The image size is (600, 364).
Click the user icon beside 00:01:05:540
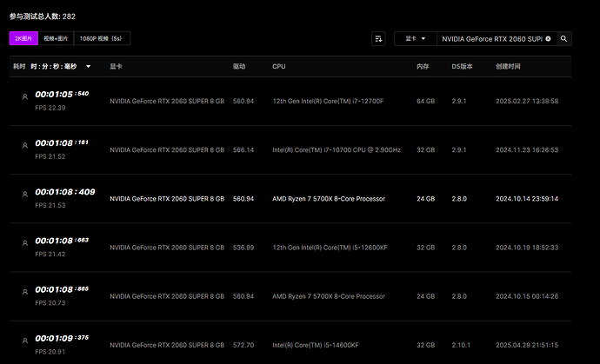25,96
